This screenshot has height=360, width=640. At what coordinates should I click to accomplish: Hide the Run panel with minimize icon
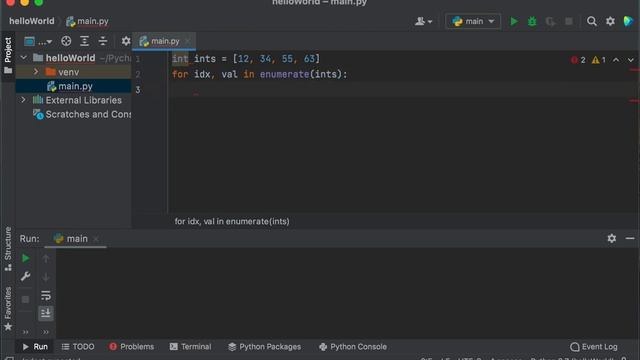[x=630, y=238]
